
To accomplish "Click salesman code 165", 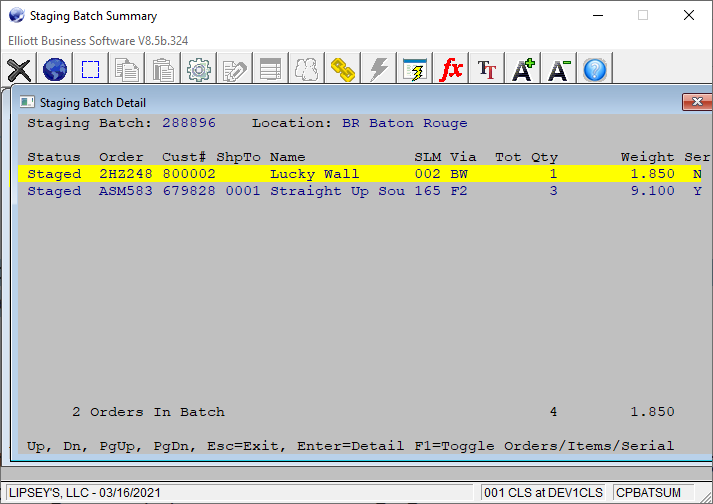I will coord(427,191).
